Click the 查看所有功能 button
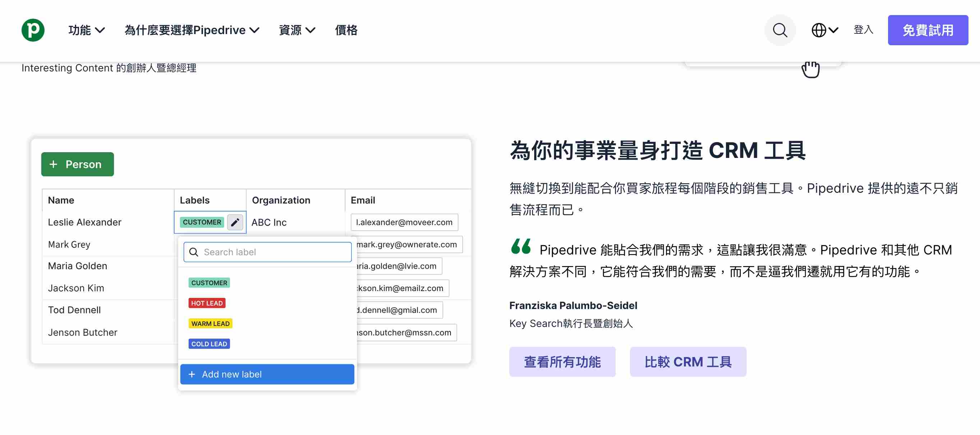The width and height of the screenshot is (980, 435). coord(562,362)
